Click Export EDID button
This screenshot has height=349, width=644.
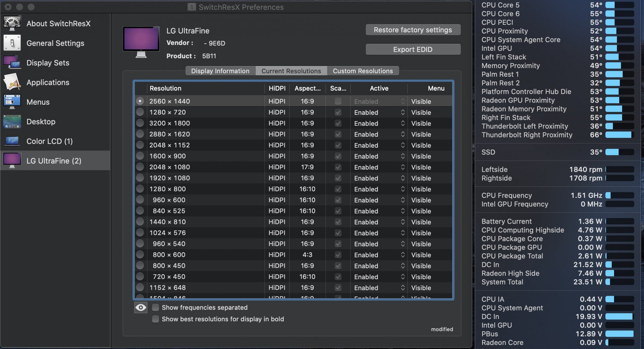click(413, 50)
